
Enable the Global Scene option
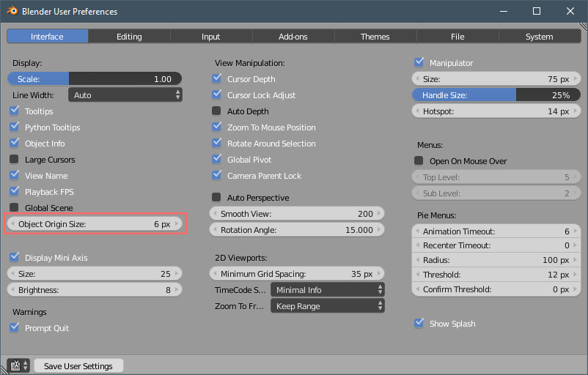coord(14,207)
